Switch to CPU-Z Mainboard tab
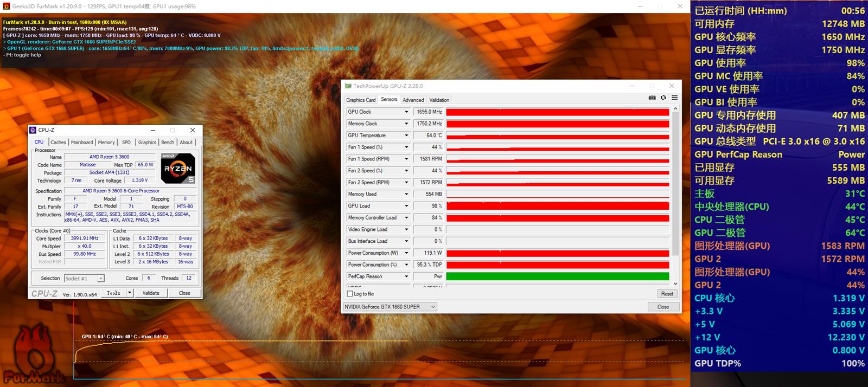868x387 pixels. [82, 143]
